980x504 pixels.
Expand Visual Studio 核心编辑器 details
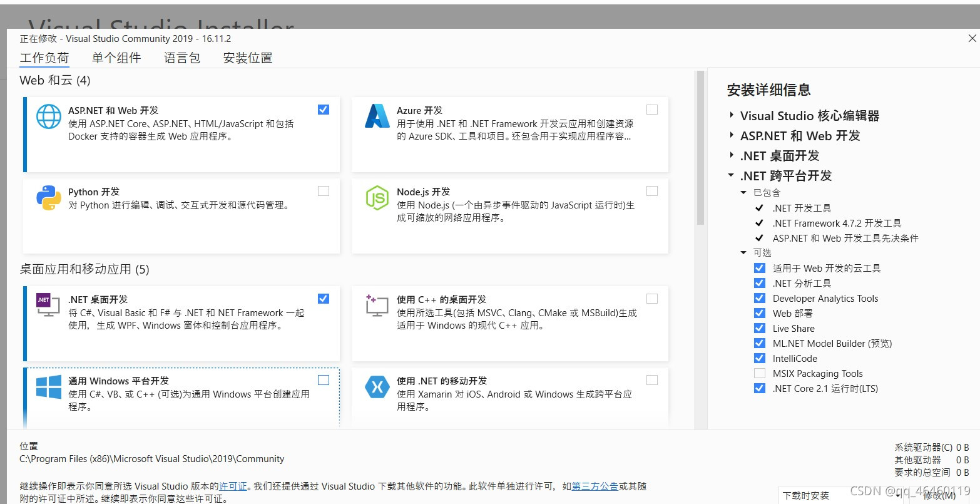732,115
